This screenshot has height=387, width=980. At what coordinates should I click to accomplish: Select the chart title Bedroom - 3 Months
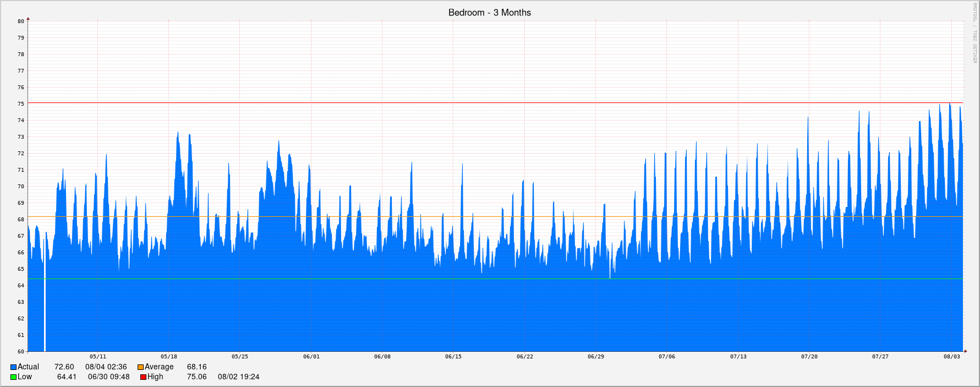pos(490,13)
